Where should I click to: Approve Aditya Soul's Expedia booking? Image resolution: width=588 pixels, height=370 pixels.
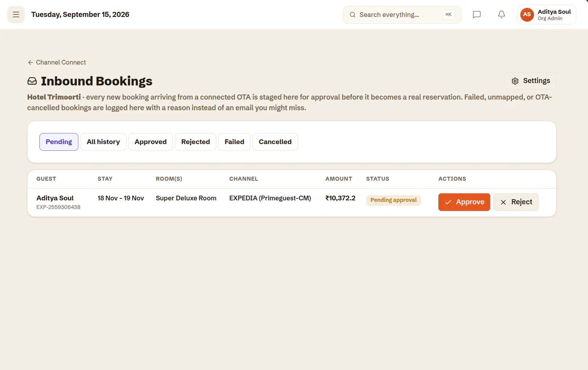click(x=464, y=202)
